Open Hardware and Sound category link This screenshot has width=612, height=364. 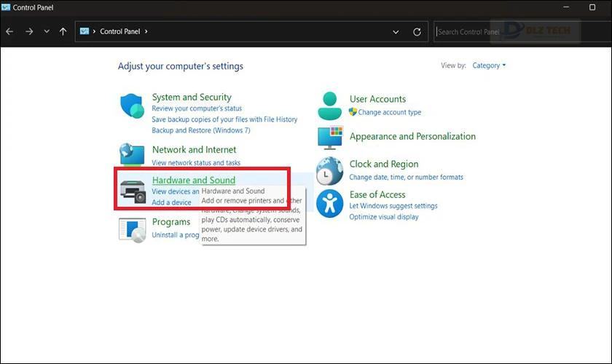(194, 181)
